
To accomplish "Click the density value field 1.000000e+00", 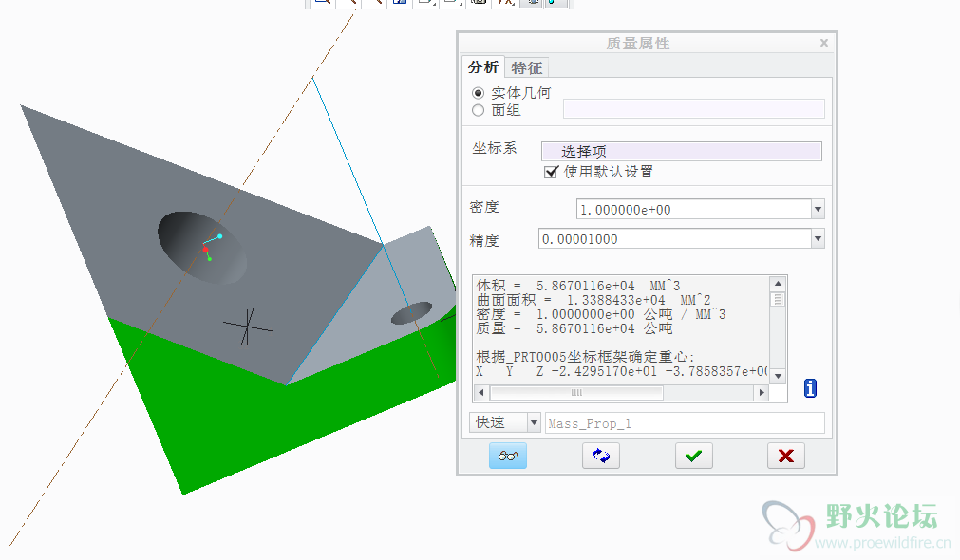I will [x=694, y=210].
